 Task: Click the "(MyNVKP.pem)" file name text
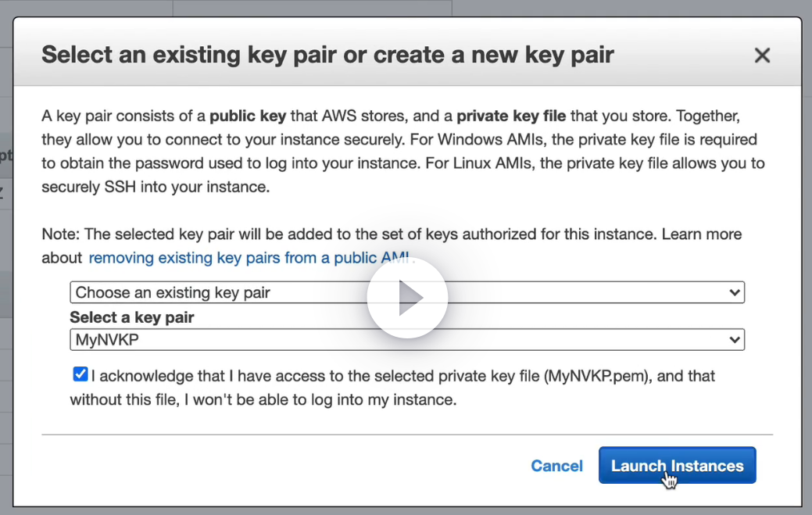click(x=598, y=377)
